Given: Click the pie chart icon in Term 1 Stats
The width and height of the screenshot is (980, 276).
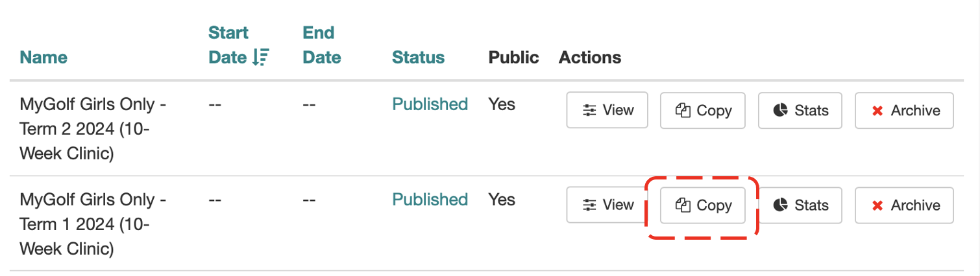Looking at the screenshot, I should point(781,205).
